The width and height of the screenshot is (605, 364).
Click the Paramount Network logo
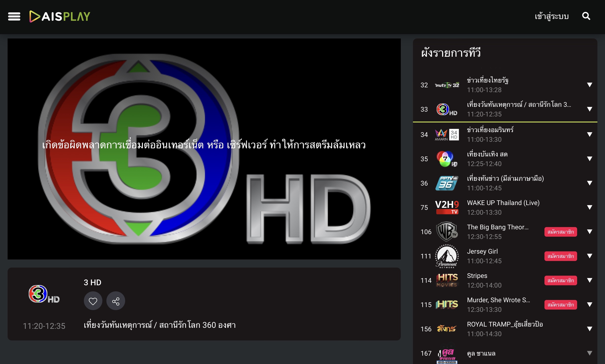(447, 256)
